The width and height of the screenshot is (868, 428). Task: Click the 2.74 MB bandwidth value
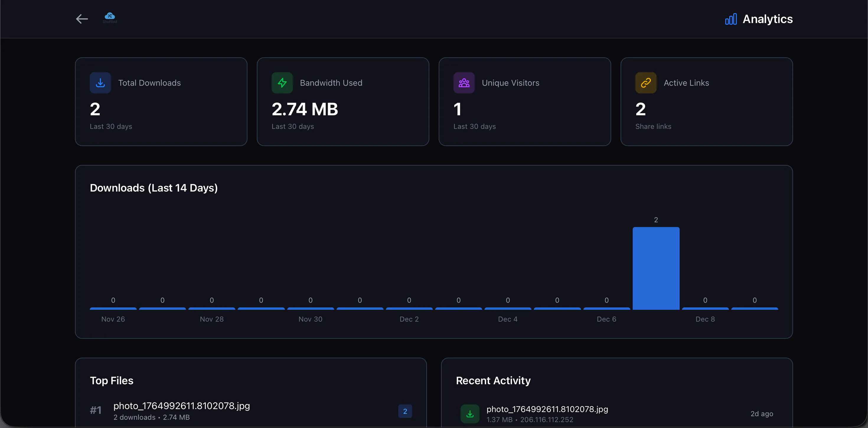305,109
